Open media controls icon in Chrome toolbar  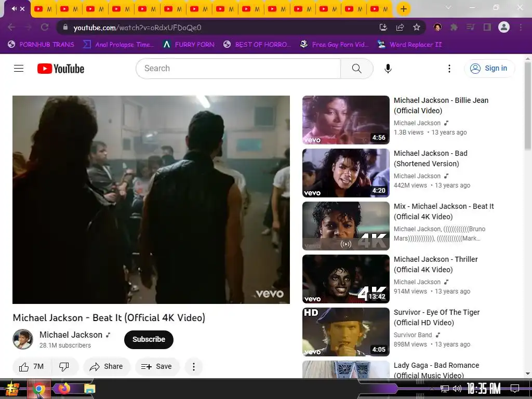tap(471, 27)
